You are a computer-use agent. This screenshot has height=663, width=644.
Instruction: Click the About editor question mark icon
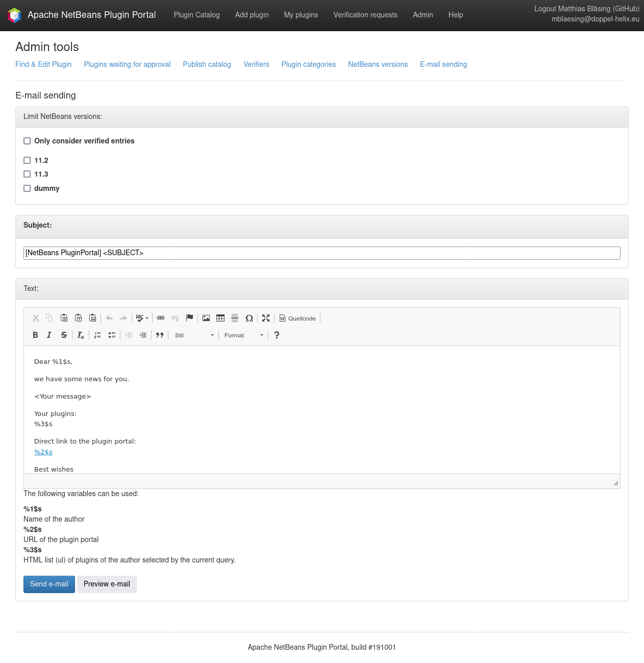[277, 335]
